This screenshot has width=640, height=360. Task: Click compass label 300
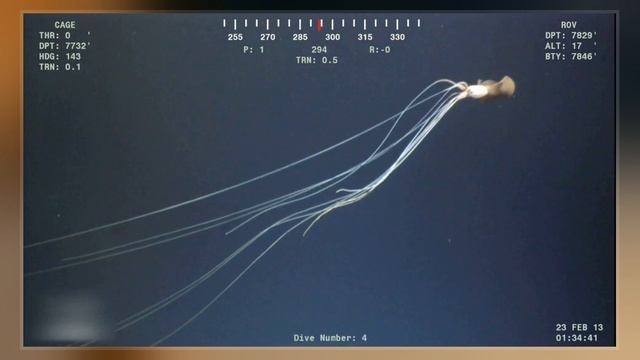pos(333,37)
